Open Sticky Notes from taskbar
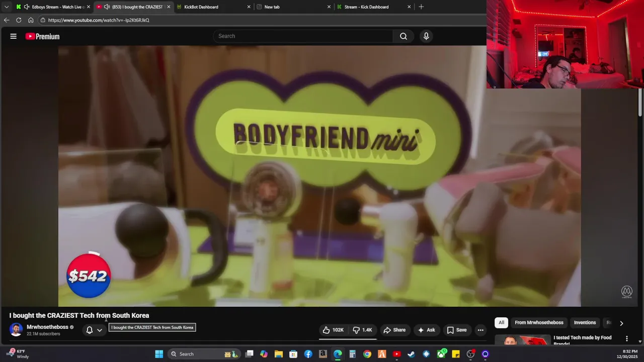 click(456, 354)
